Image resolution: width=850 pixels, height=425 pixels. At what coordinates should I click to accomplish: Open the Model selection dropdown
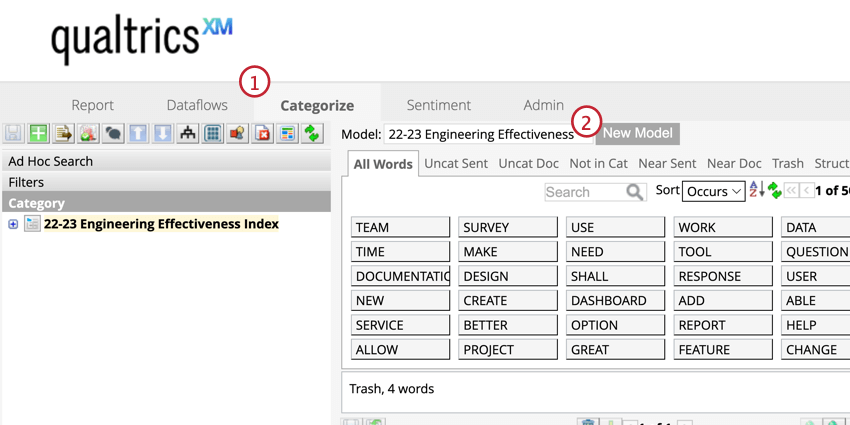click(x=486, y=133)
